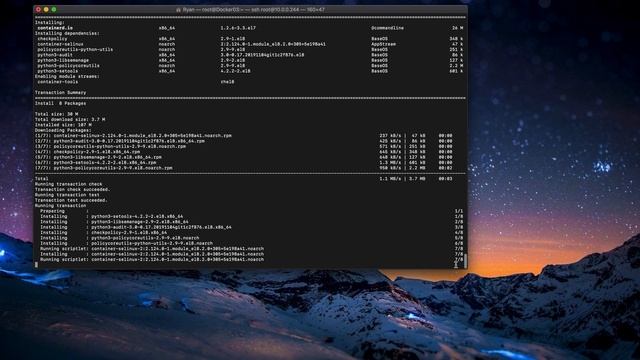Select the 'container-tools' module name

[x=58, y=82]
